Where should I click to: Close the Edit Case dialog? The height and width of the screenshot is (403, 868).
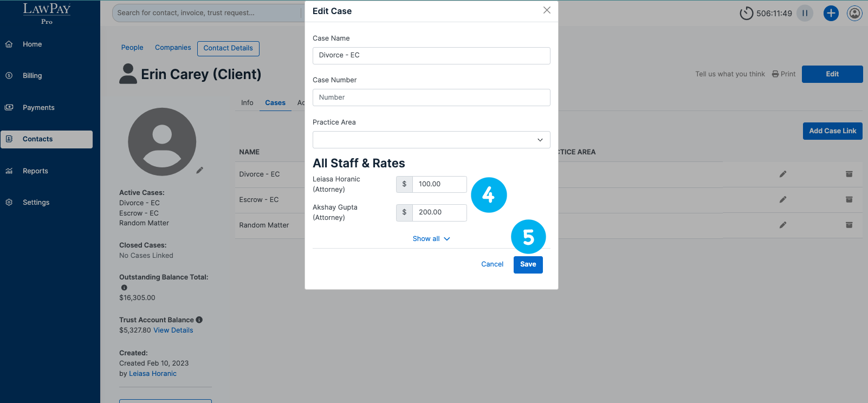point(547,10)
